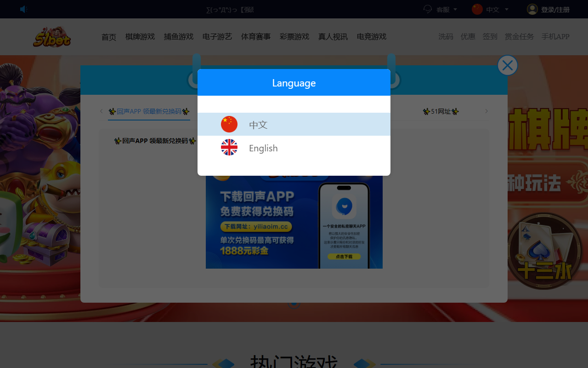Open 登录/注册 login link

pos(555,10)
